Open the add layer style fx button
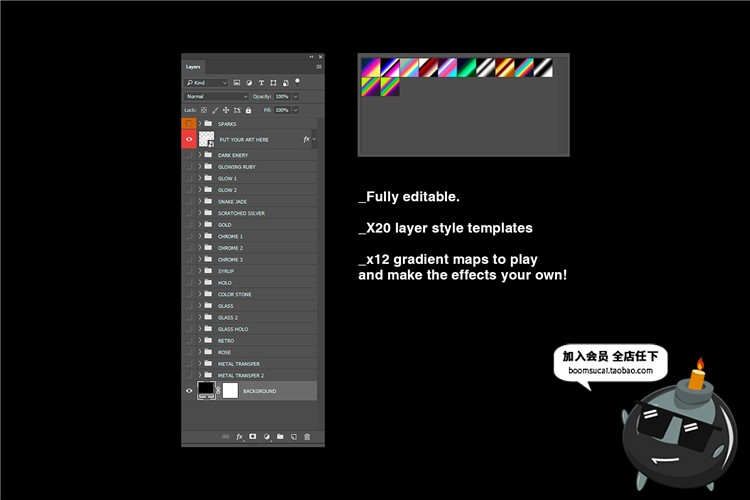Viewport: 750px width, 500px height. pos(239,437)
